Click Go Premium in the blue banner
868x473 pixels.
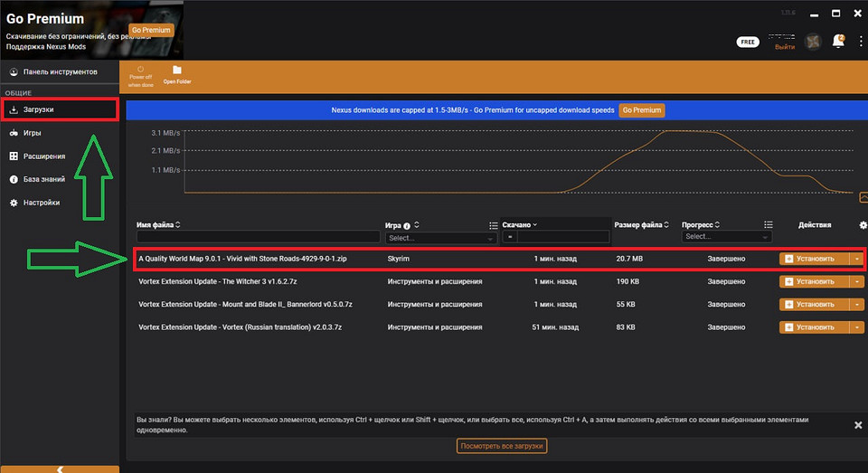(x=641, y=110)
